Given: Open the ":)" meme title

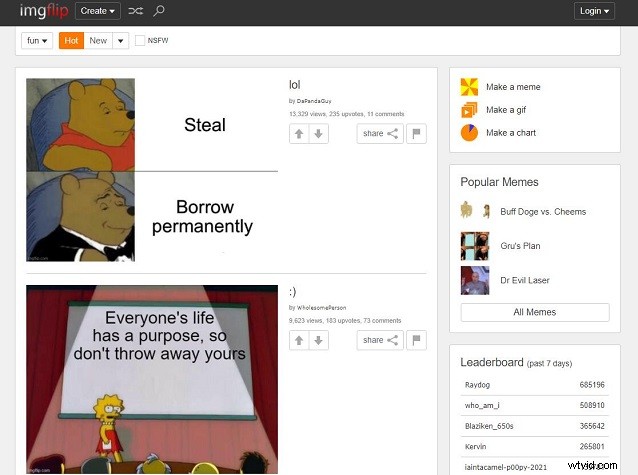Looking at the screenshot, I should click(293, 291).
